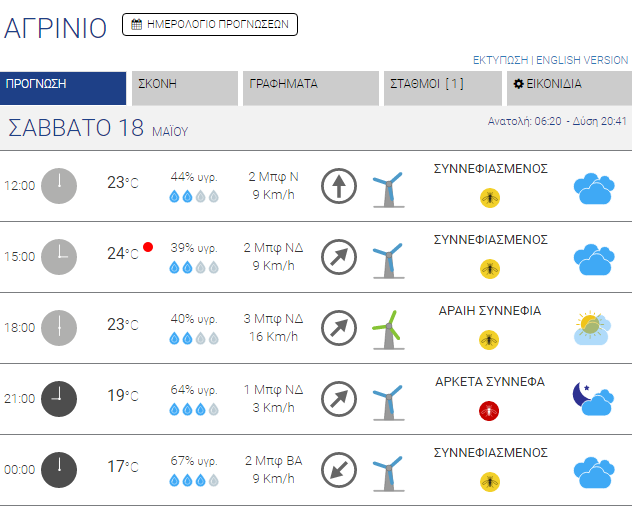Click the southwest wind arrow at 00:00
The image size is (632, 506).
339,469
